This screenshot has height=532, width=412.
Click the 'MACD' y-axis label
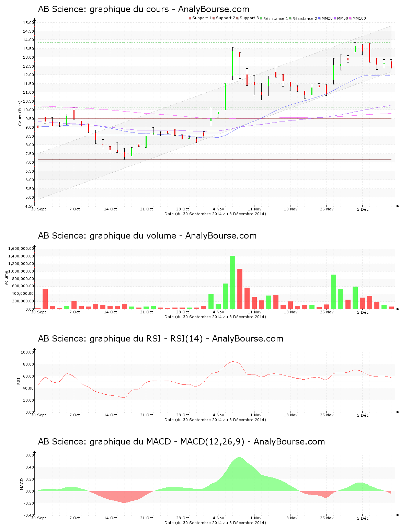22,484
